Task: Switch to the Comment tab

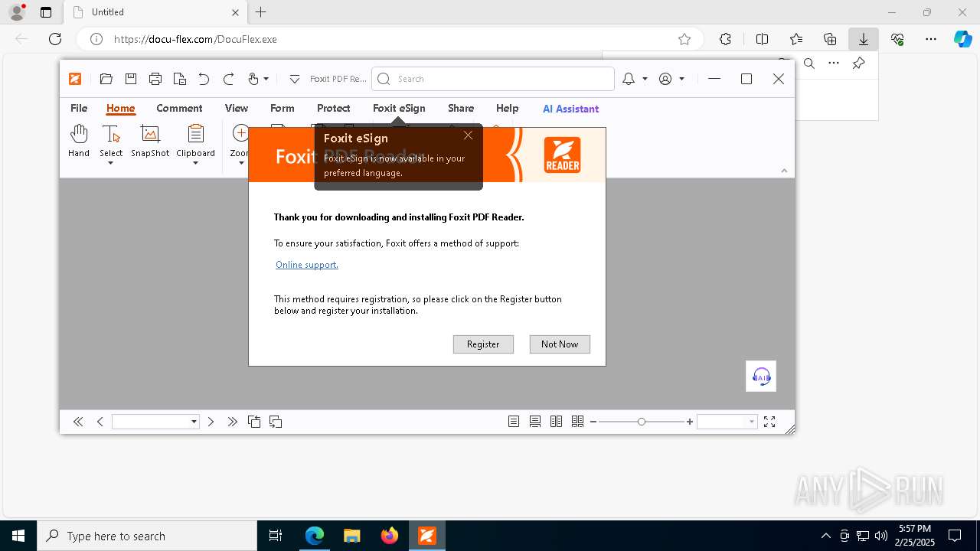Action: pos(179,108)
